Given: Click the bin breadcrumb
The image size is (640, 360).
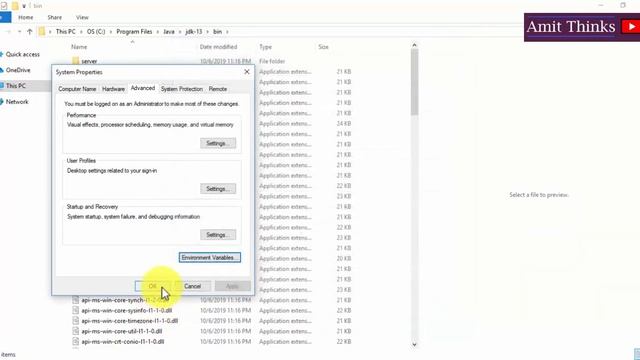Looking at the screenshot, I should coord(218,31).
